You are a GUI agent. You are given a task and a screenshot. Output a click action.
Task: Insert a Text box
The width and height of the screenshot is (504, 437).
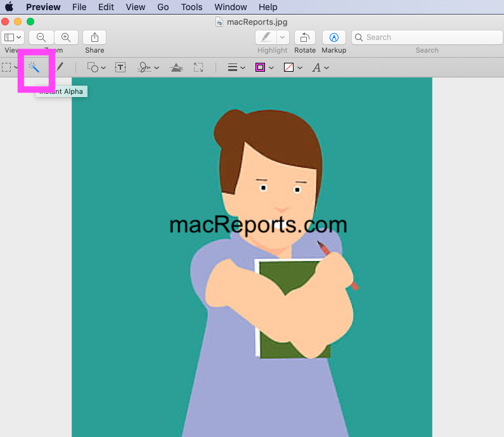tap(120, 67)
